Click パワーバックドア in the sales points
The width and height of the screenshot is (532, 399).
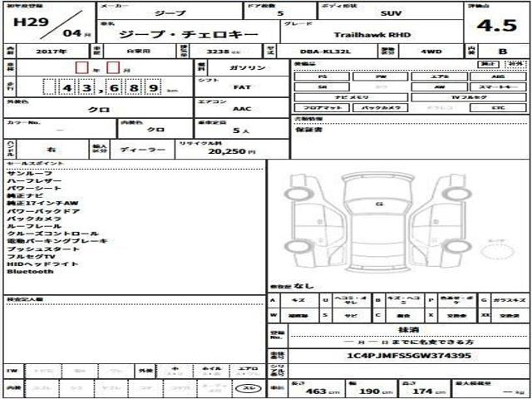coord(43,211)
